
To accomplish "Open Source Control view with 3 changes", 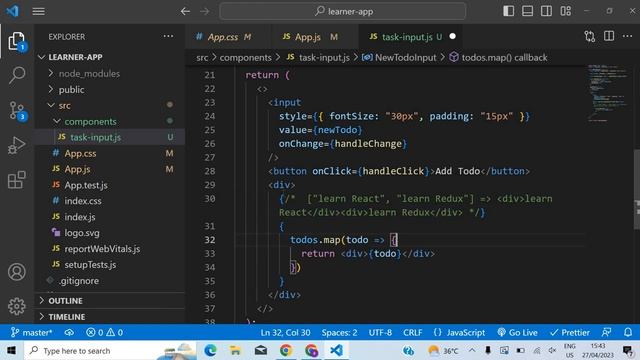I will pos(17,111).
